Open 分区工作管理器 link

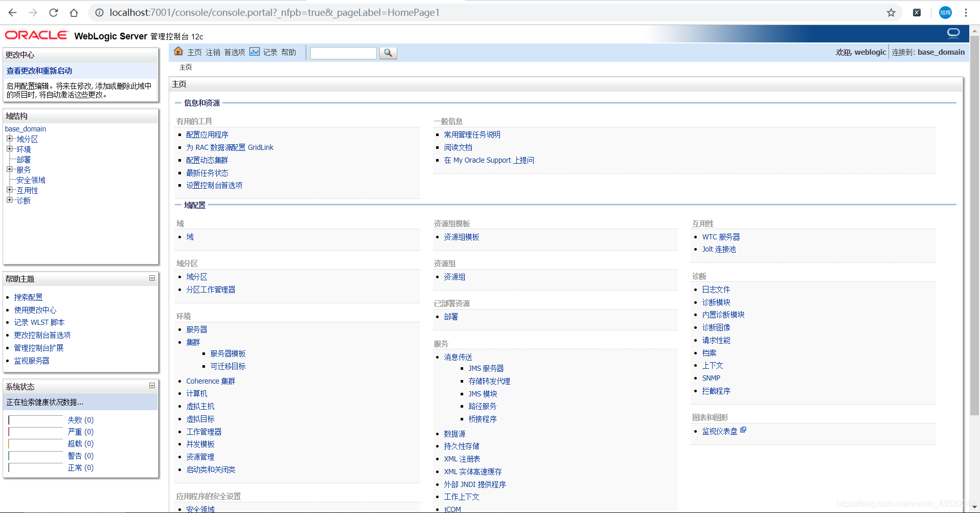(211, 289)
